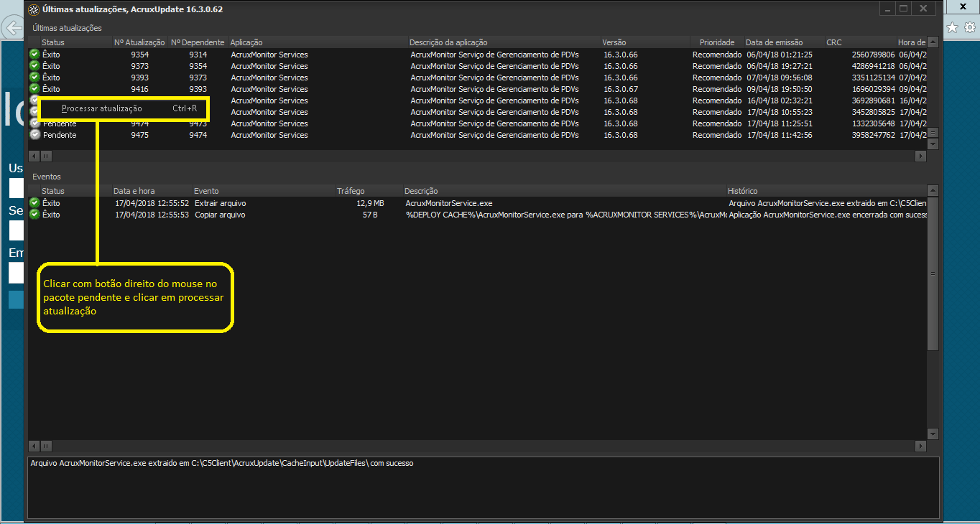Click version 16.3.0.67 in the Versão column

pos(620,89)
